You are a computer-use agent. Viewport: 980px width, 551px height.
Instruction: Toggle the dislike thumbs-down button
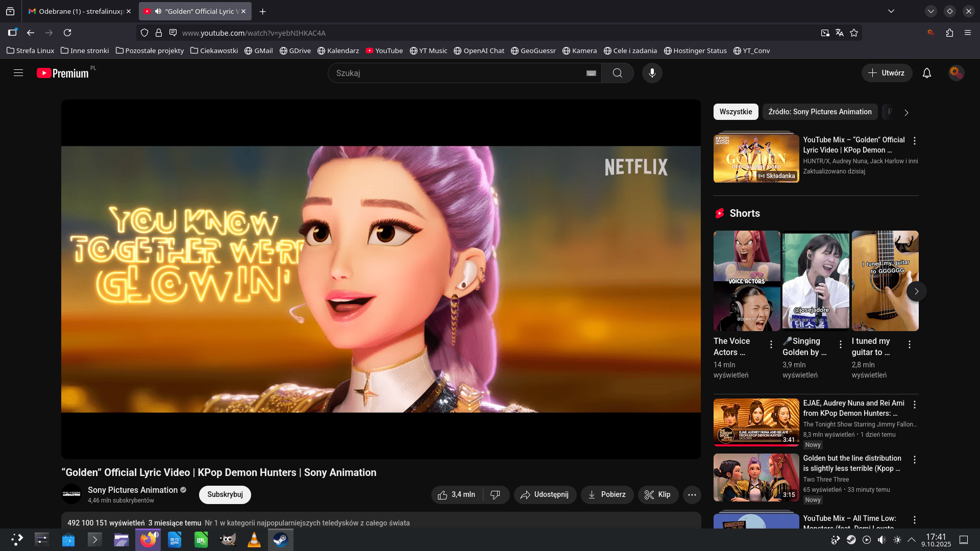tap(495, 494)
